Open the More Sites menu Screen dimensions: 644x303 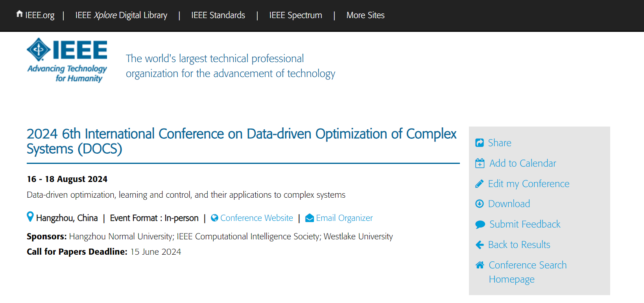pos(365,15)
